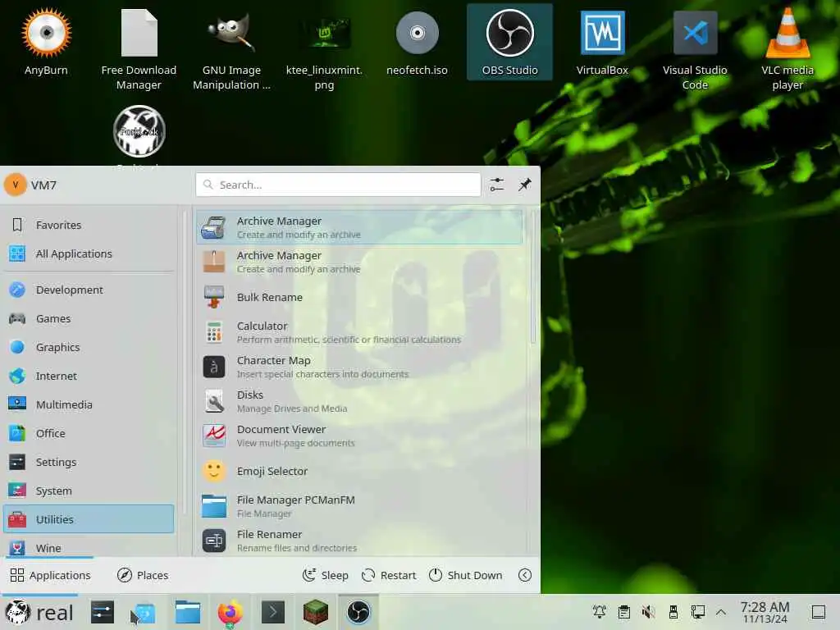
Task: Launch first Archive Manager with printer-like icon
Action: 359,227
